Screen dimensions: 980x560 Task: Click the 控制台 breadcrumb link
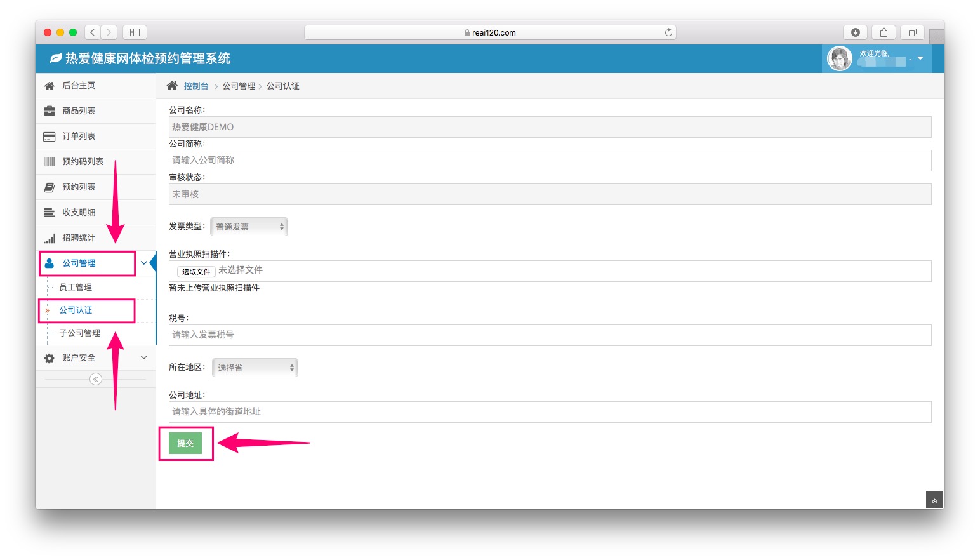click(x=195, y=86)
